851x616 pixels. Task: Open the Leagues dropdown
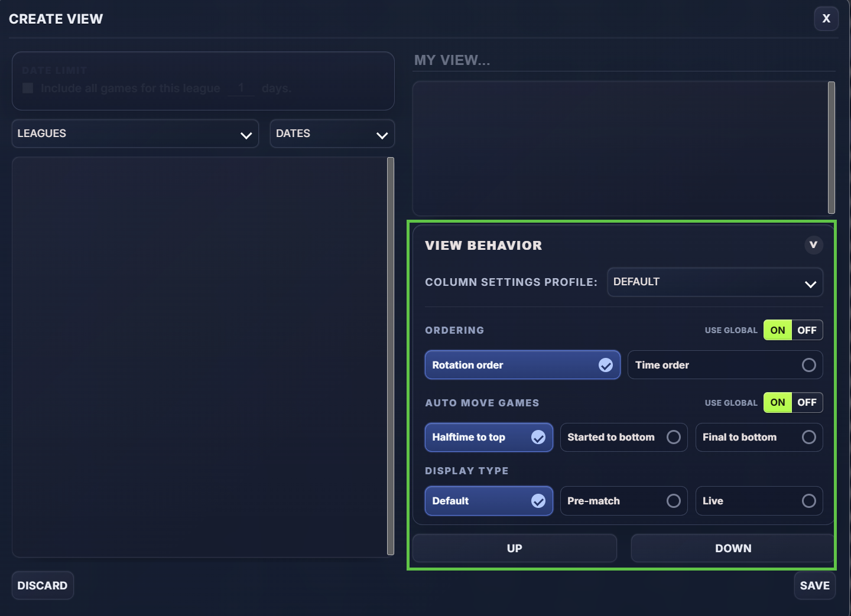pyautogui.click(x=135, y=133)
